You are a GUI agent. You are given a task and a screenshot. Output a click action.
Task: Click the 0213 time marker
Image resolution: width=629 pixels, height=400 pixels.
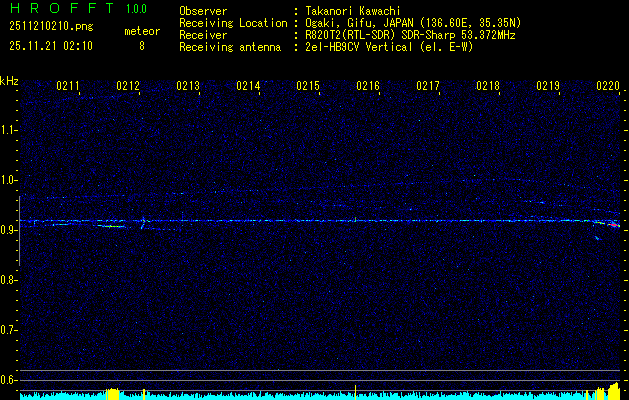pos(188,85)
